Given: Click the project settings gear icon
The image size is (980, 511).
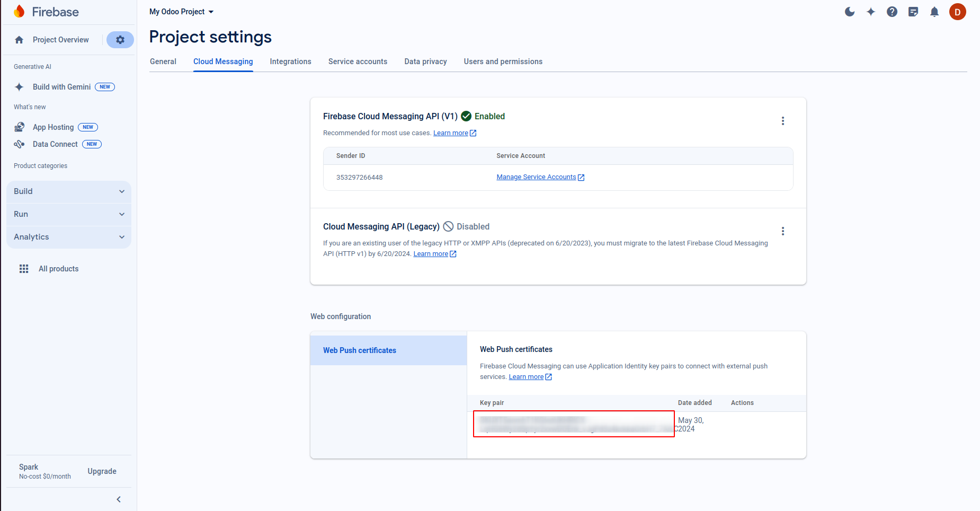Looking at the screenshot, I should (x=120, y=40).
